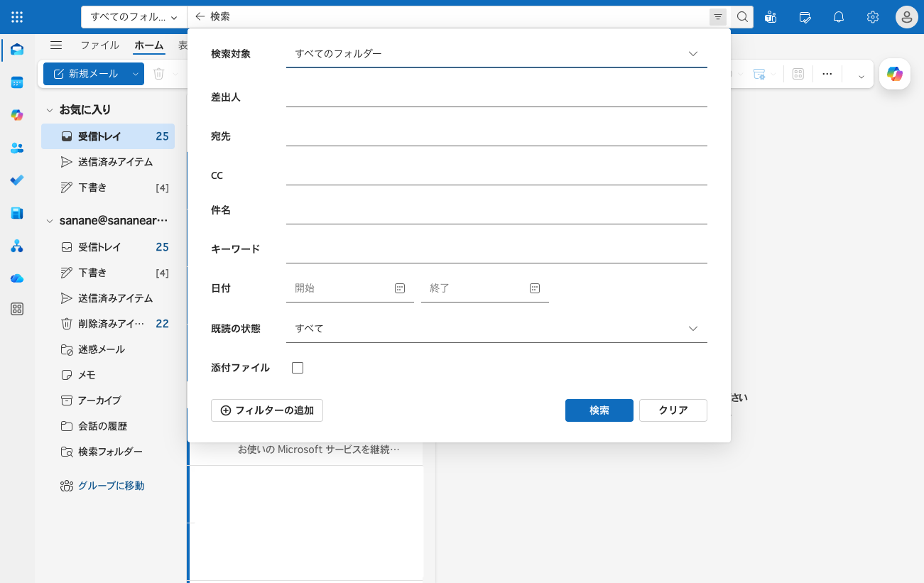Open 受信トレイ under the sanane account

pos(108,247)
